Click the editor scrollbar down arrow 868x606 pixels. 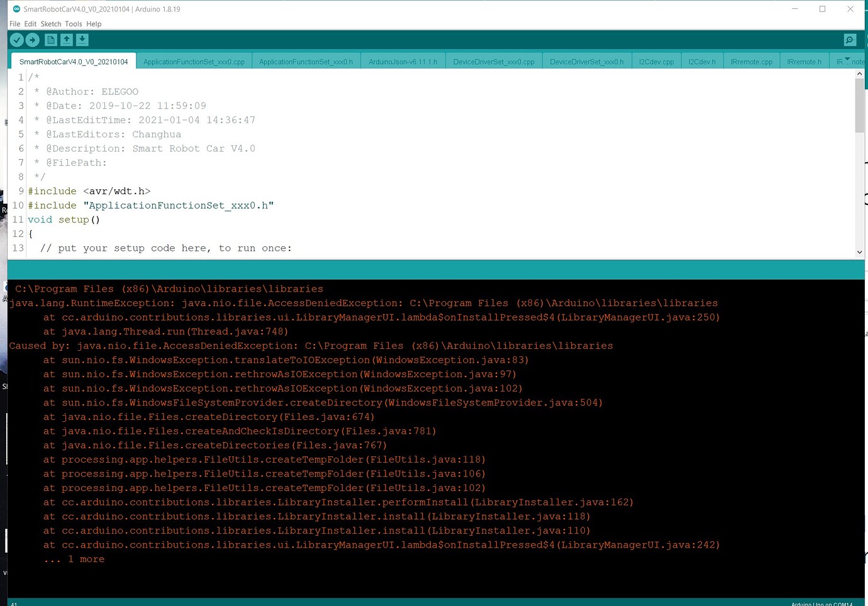(x=859, y=252)
